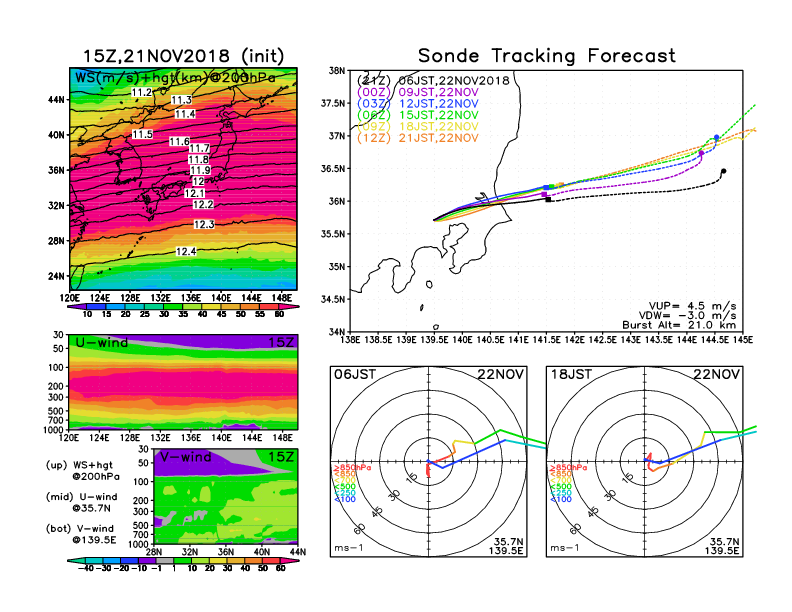Click the "VUP= 4.5 m/s" text
Image resolution: width=792 pixels, height=612 pixels.
click(x=692, y=306)
